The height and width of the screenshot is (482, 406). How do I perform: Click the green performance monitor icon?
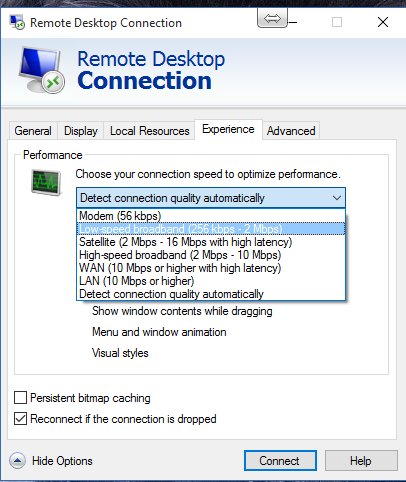pyautogui.click(x=46, y=182)
